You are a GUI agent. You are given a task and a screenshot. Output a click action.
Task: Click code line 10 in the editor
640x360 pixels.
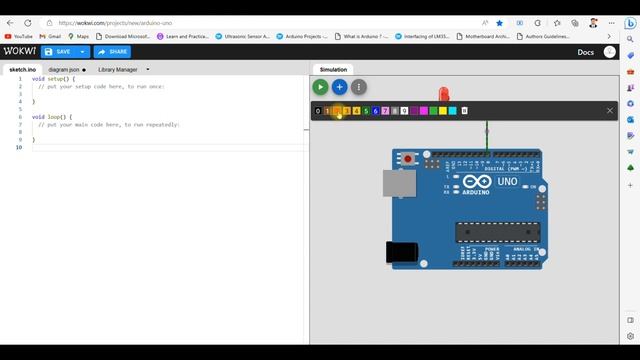169,147
